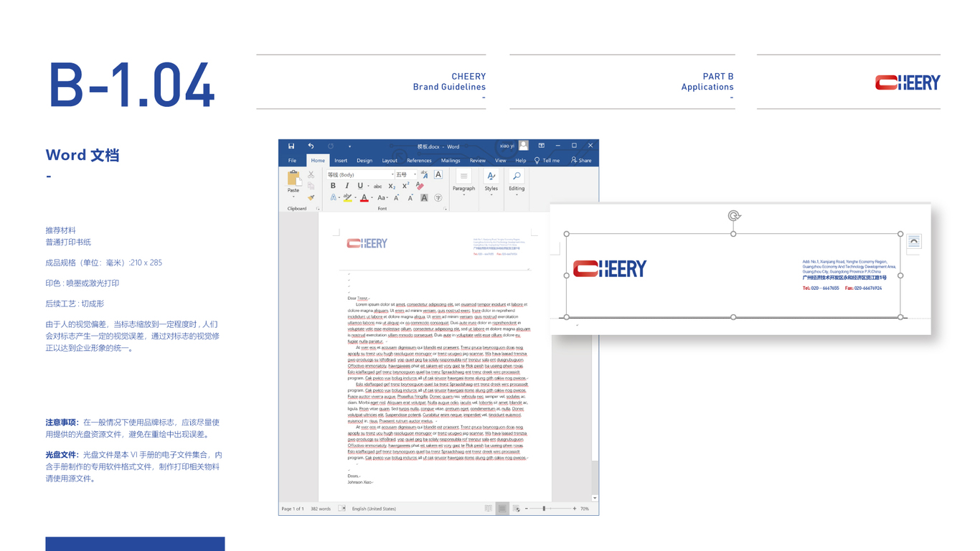
Task: Click the 382 words count
Action: click(x=321, y=509)
